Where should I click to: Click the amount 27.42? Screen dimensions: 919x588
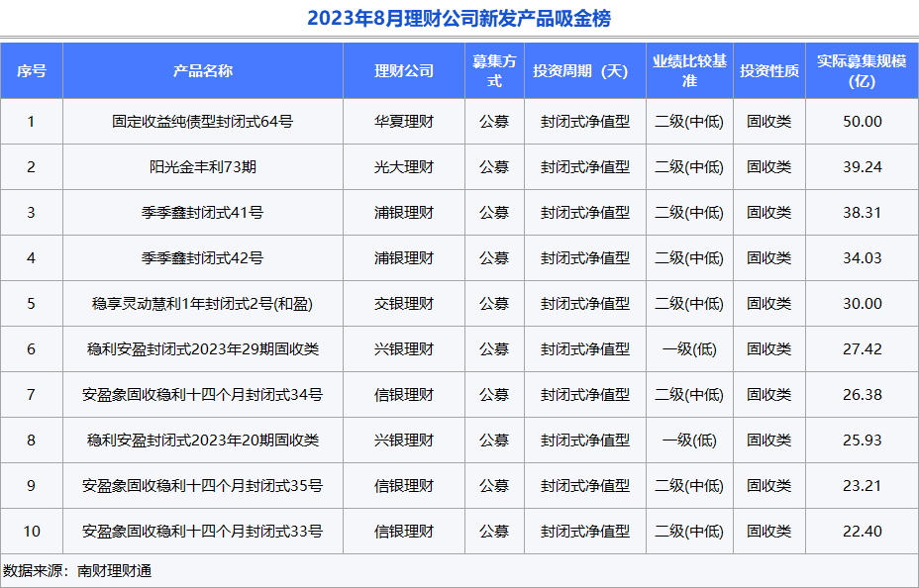[x=863, y=349]
